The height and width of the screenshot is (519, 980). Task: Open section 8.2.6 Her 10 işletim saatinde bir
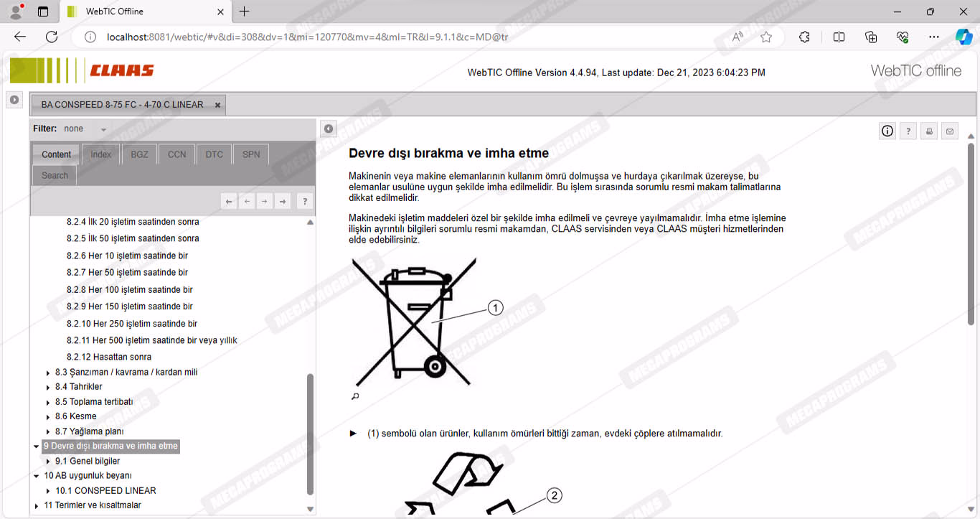coord(127,256)
